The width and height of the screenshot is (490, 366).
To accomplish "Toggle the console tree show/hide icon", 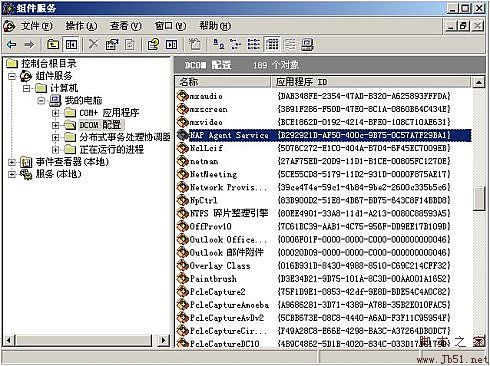I will pyautogui.click(x=71, y=44).
